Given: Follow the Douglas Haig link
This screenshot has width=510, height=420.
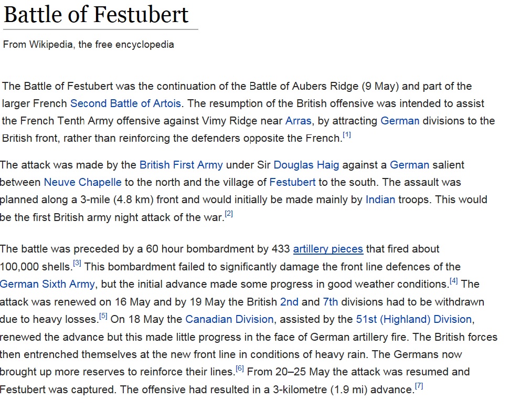Looking at the screenshot, I should click(306, 165).
